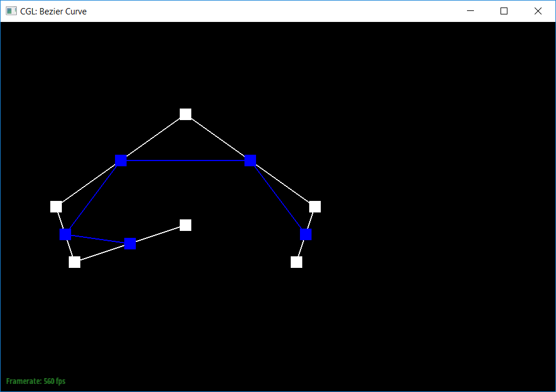Click the CGL application icon in the title bar

(x=11, y=11)
